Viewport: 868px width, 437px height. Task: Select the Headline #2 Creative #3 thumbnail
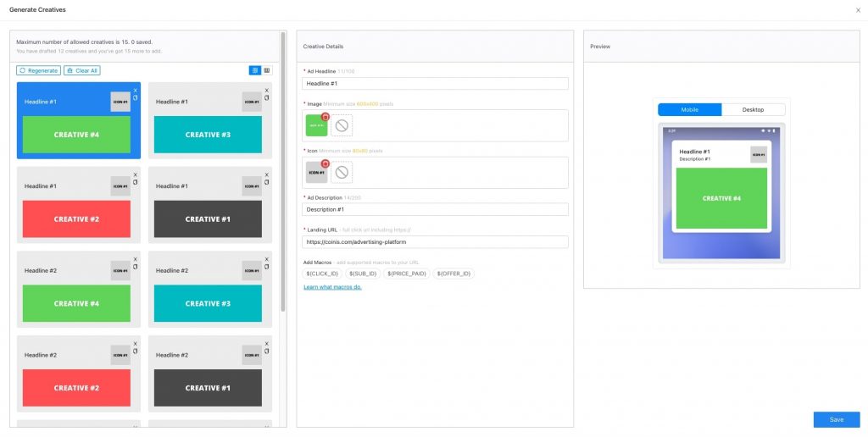(208, 303)
